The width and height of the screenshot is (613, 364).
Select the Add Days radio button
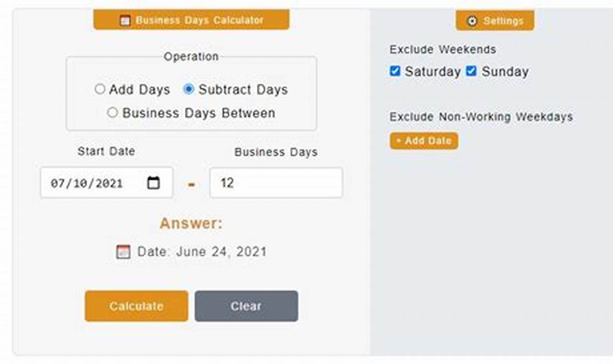click(x=100, y=89)
